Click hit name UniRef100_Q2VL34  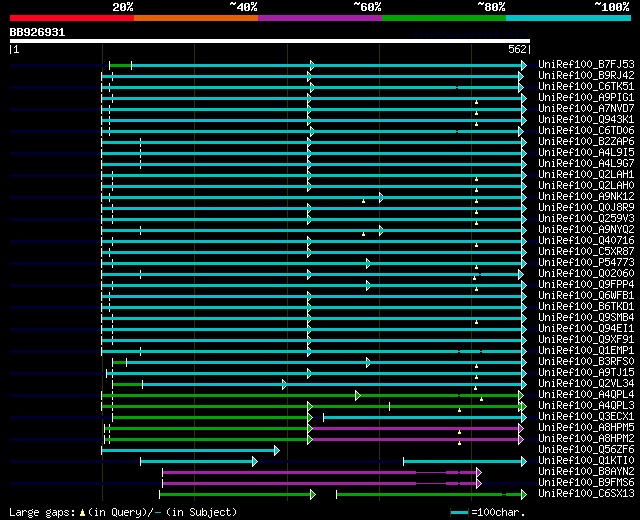coord(586,384)
